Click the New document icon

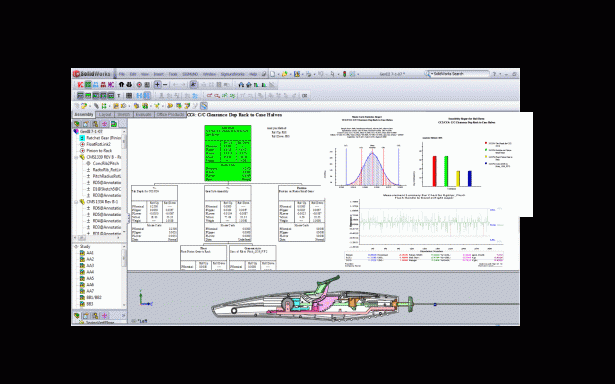pos(273,74)
